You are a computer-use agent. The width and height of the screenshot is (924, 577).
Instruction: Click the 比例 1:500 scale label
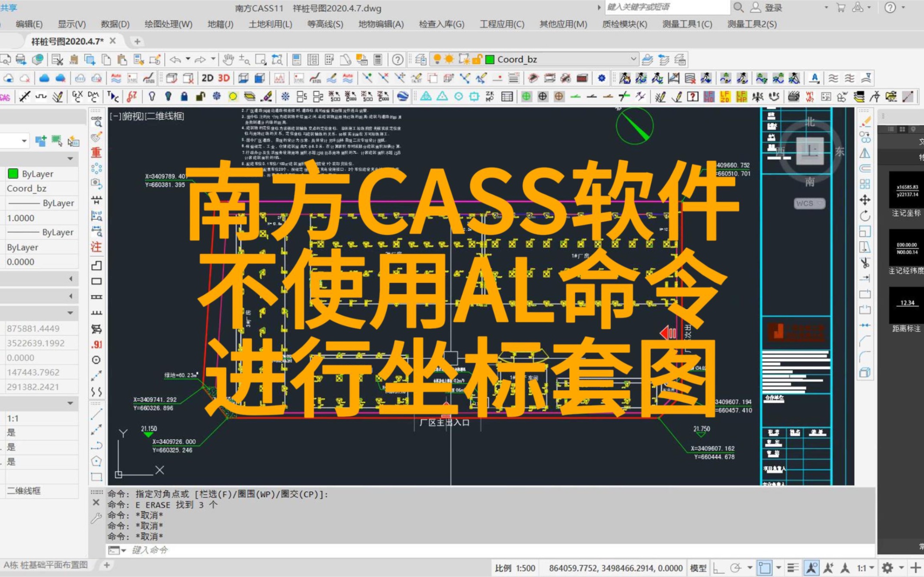tap(515, 567)
